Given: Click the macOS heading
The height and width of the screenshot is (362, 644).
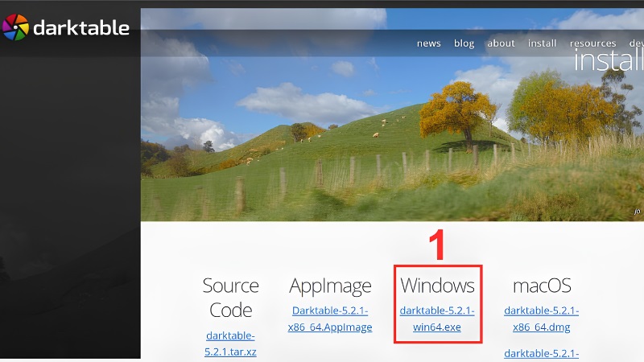Looking at the screenshot, I should tap(542, 286).
